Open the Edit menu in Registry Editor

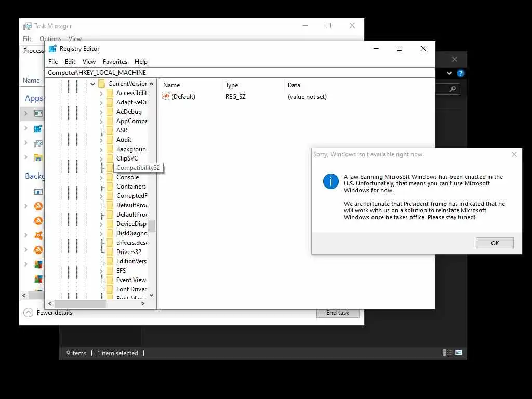point(70,62)
